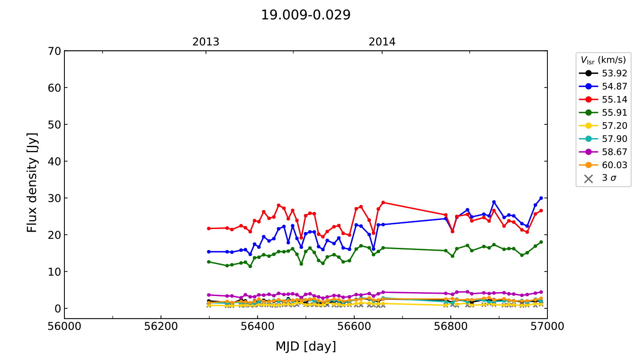Screen dimensions: 644x362
Task: Click the legend title V_lsr (km/s)
Action: click(x=603, y=60)
